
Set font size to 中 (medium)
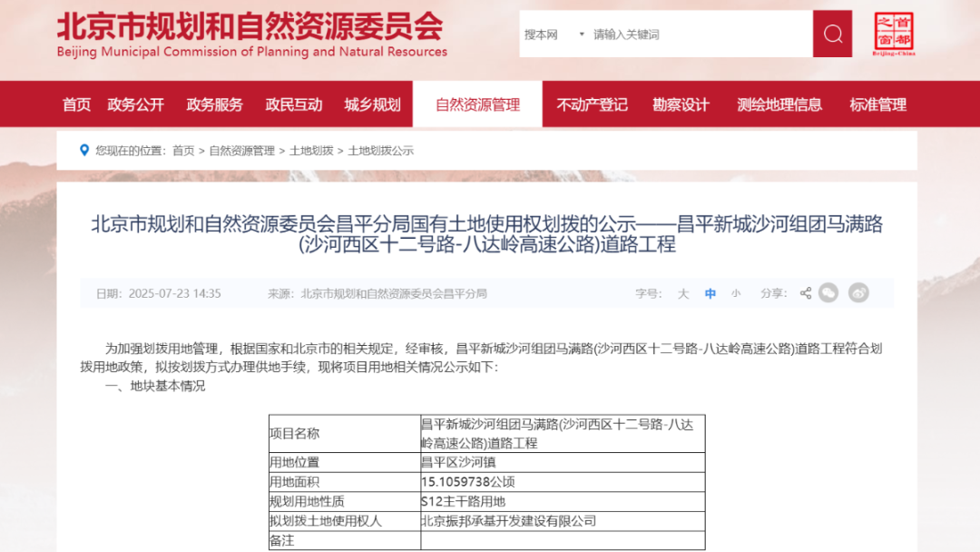tap(710, 293)
